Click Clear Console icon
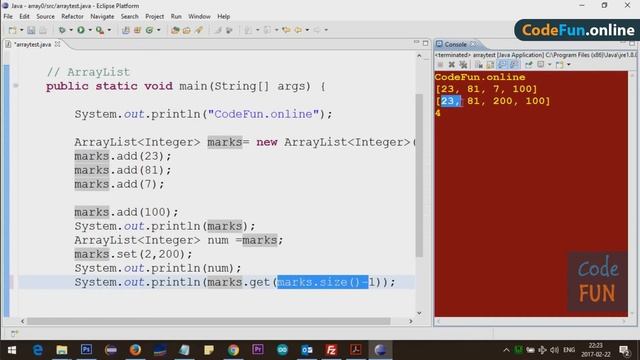640x360 pixels. [478, 64]
